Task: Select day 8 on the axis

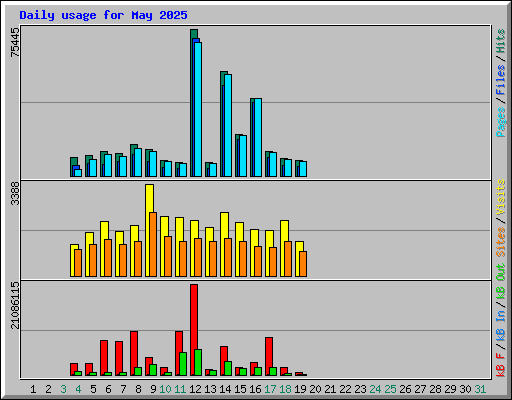Action: pyautogui.click(x=138, y=389)
